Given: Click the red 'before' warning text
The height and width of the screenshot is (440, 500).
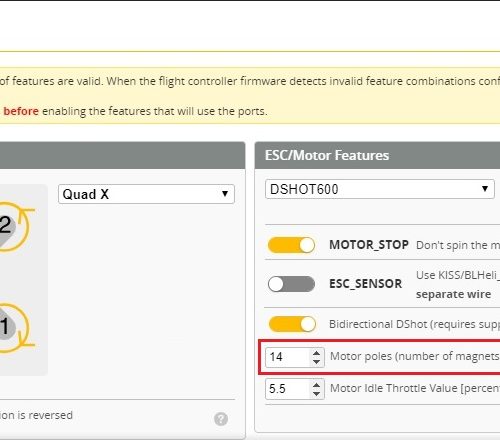Looking at the screenshot, I should [x=21, y=111].
